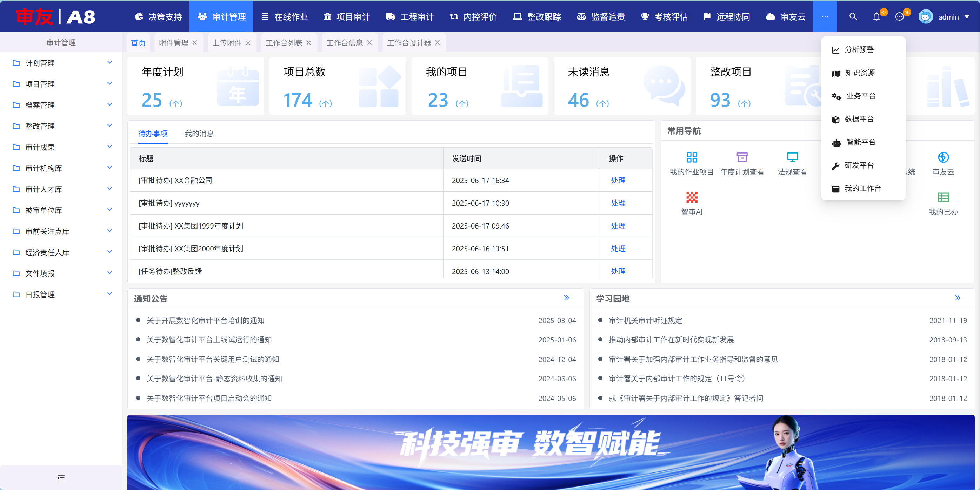Open the chat messages bubble icon
This screenshot has width=980, height=490.
[x=899, y=17]
